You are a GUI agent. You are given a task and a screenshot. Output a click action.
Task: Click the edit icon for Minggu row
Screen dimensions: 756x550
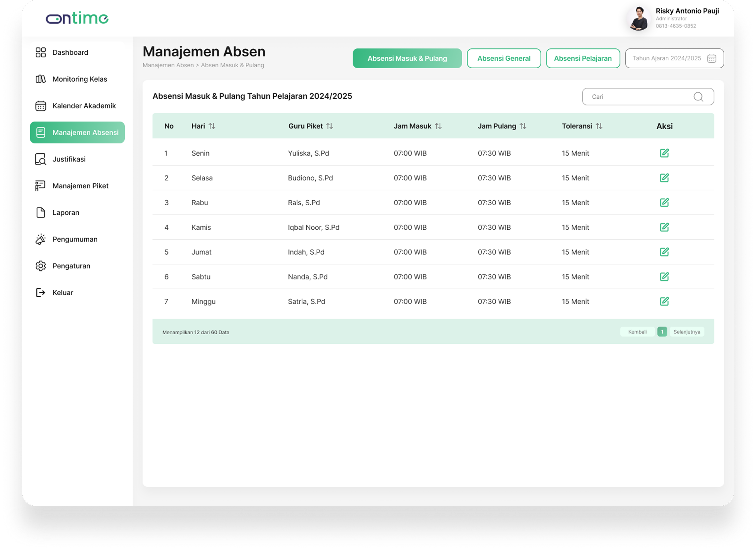[x=664, y=301]
